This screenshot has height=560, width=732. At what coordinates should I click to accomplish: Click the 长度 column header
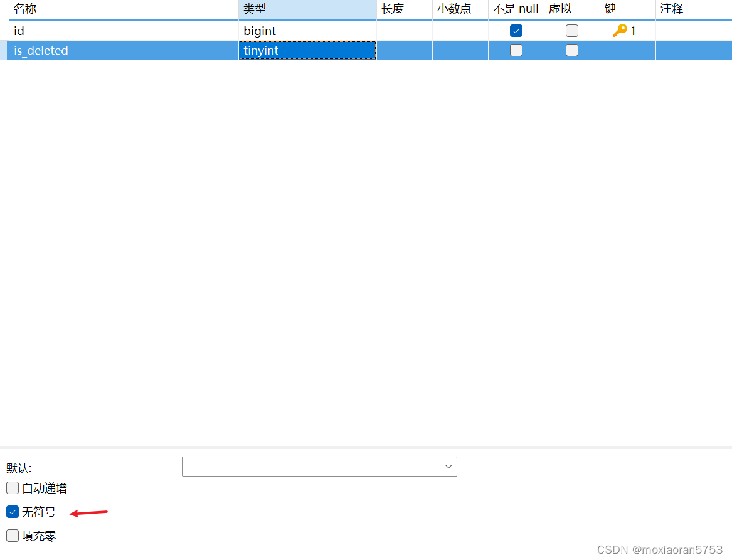tap(405, 9)
